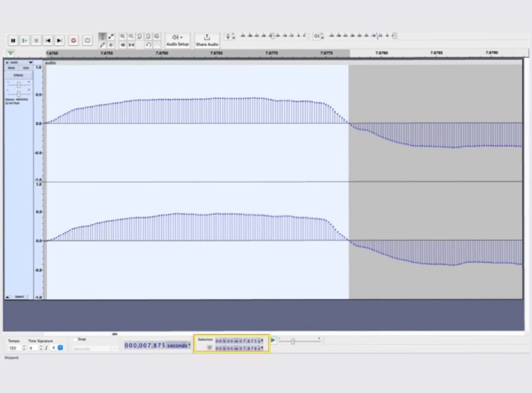Click the Zoom In magnifier
This screenshot has height=393, width=532.
pyautogui.click(x=123, y=36)
